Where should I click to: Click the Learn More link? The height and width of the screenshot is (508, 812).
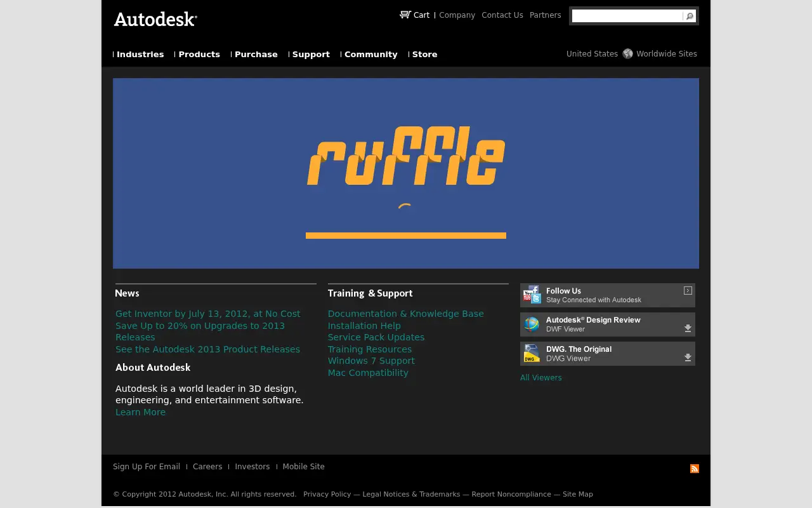point(140,412)
